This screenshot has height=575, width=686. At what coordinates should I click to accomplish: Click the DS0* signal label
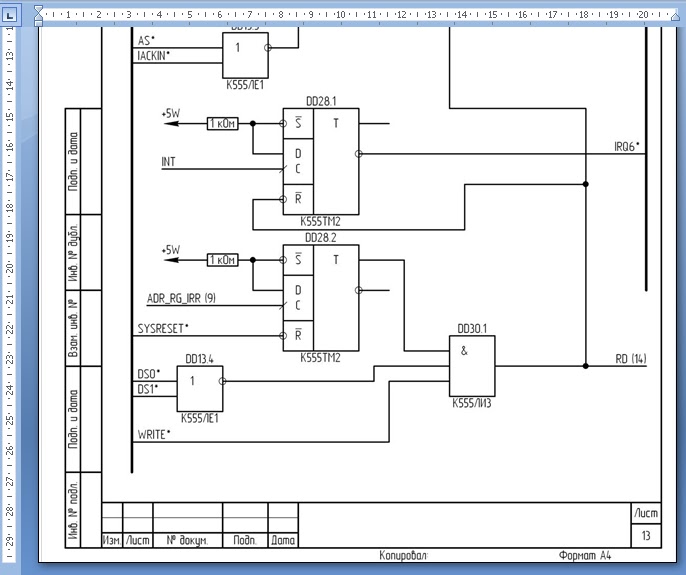coord(149,374)
